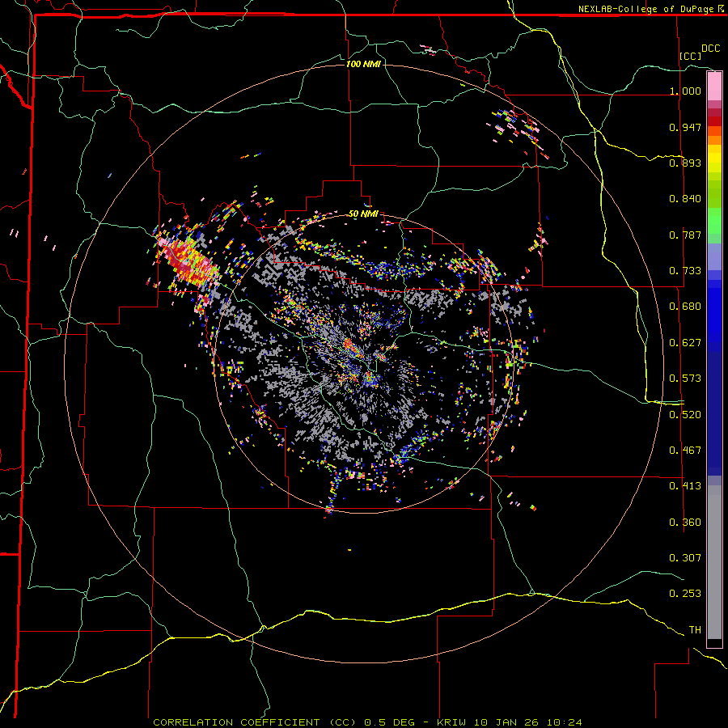The image size is (728, 728).
Task: Click the 0.360 legend value
Action: 685,522
